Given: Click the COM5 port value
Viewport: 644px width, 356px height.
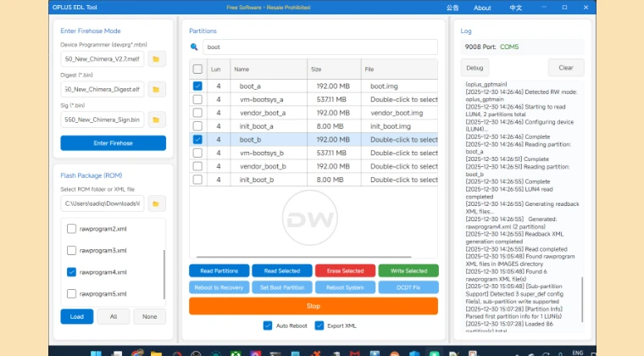Looking at the screenshot, I should coord(509,47).
